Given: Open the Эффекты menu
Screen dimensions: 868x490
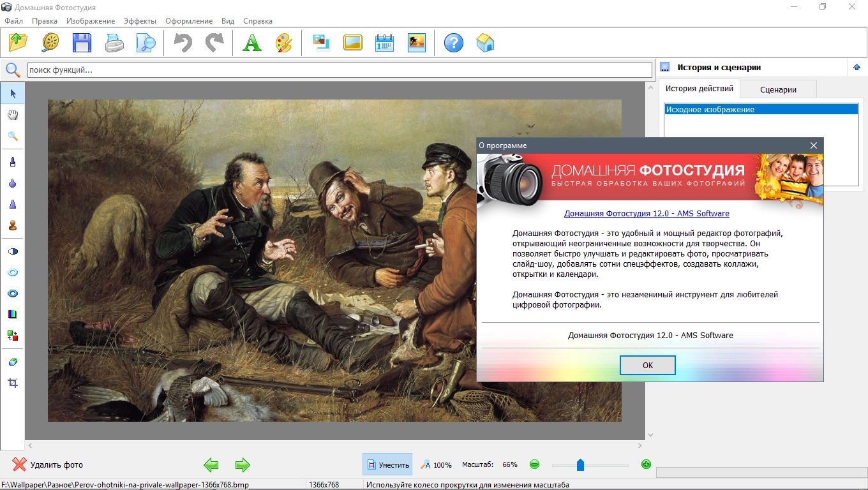Looking at the screenshot, I should 140,21.
